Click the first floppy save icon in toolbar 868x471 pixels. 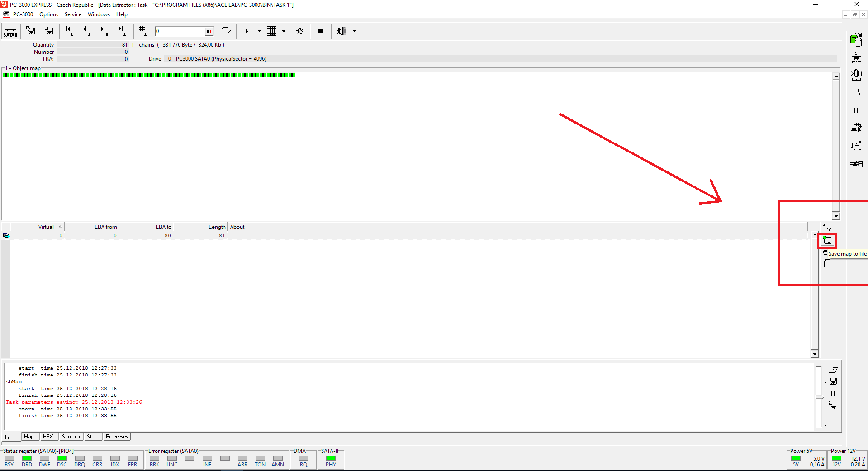(x=30, y=31)
